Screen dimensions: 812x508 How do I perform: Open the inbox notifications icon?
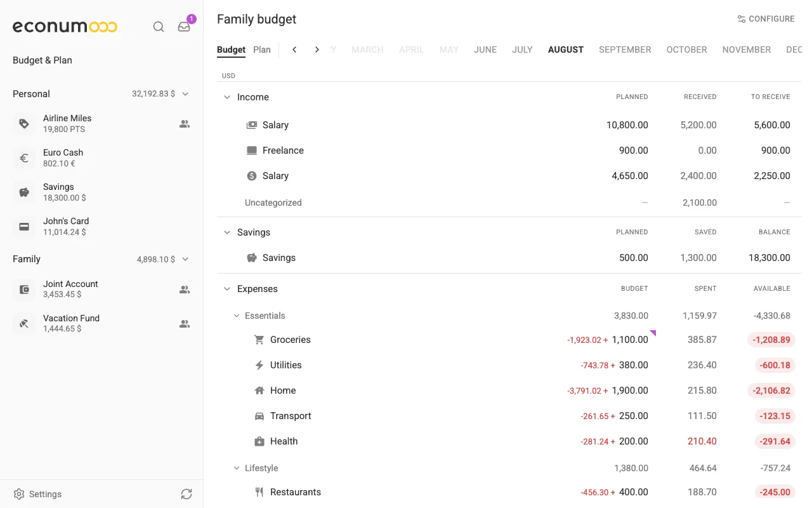click(184, 27)
